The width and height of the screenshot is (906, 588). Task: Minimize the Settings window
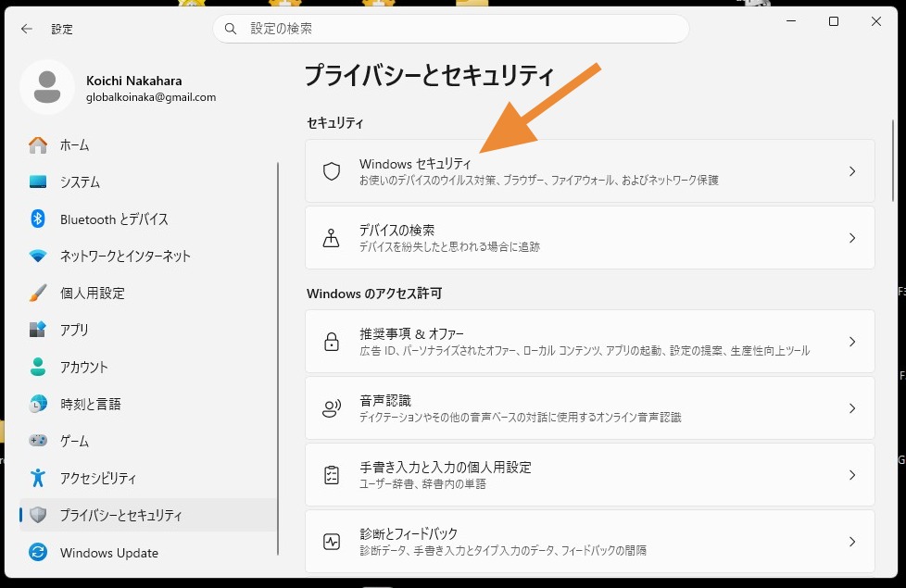[x=792, y=21]
